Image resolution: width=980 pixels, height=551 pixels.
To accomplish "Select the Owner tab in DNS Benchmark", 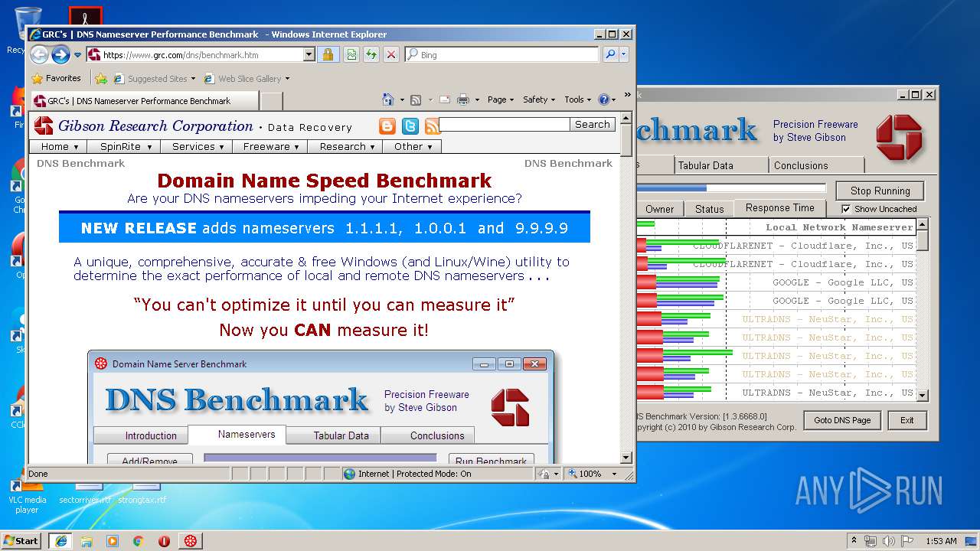I will click(x=659, y=209).
